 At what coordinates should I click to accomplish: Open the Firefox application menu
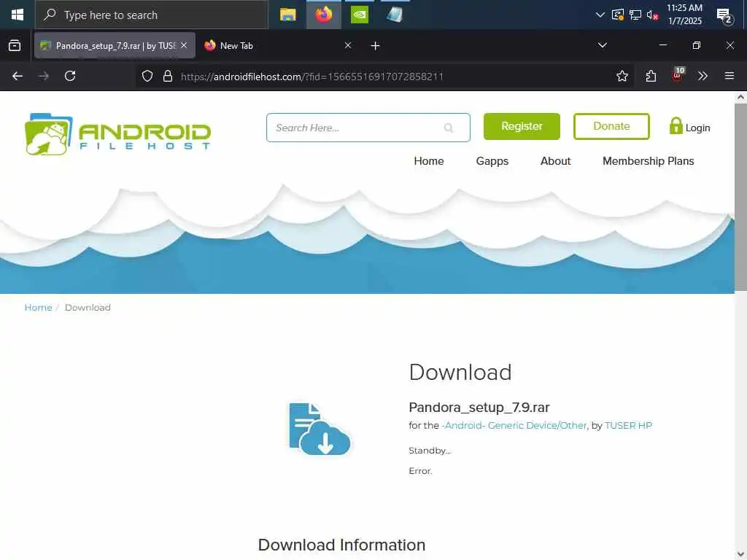(x=729, y=76)
